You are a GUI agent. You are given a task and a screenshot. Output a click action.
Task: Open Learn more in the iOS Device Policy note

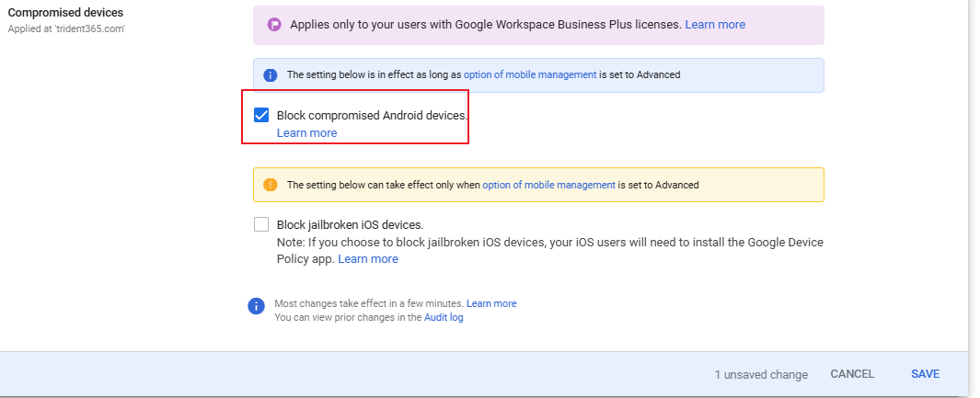[x=368, y=259]
